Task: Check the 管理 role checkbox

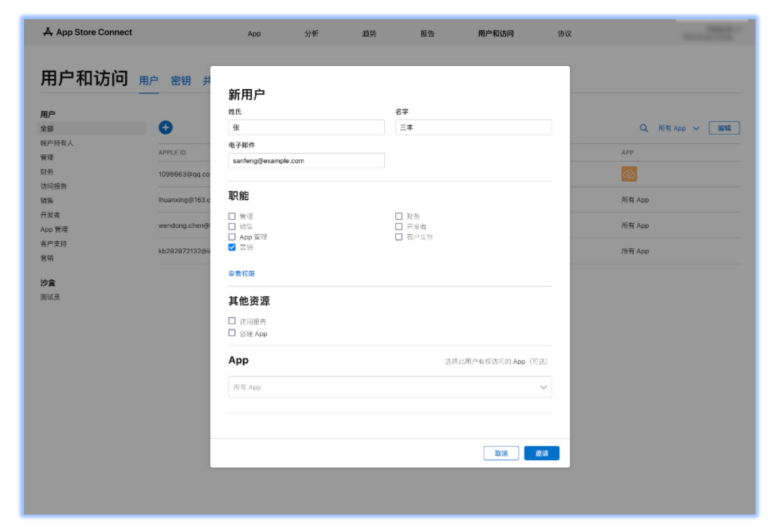Action: point(232,216)
